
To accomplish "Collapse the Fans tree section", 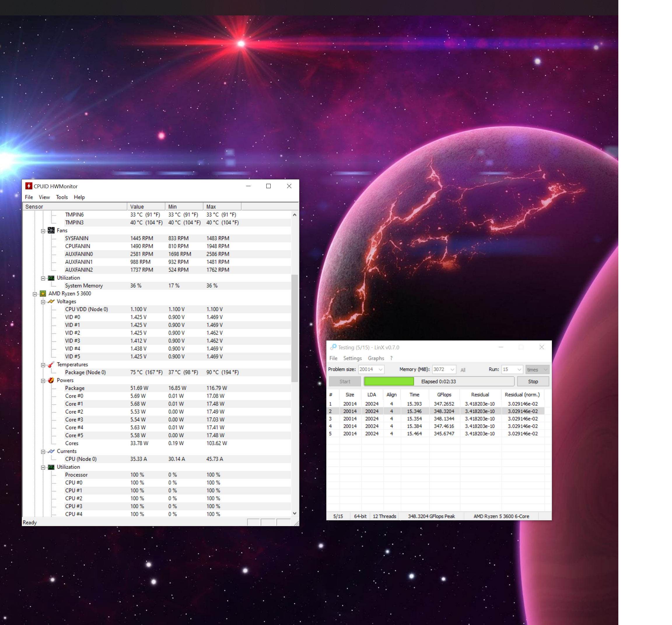I will 43,231.
